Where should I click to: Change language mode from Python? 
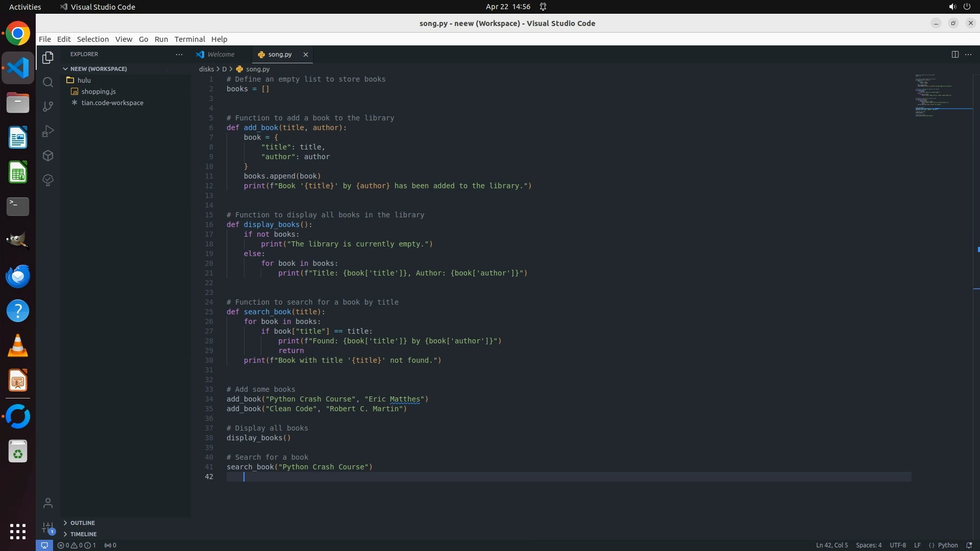coord(947,545)
